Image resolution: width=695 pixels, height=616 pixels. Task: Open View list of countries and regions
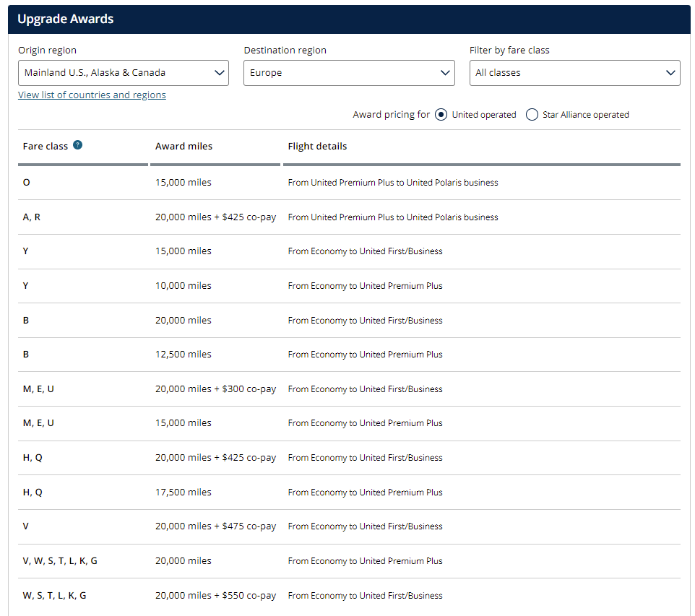point(92,95)
